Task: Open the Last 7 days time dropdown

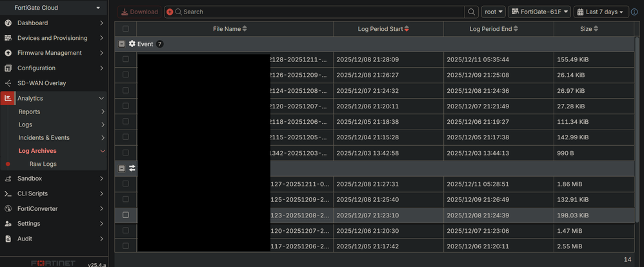Action: (601, 12)
